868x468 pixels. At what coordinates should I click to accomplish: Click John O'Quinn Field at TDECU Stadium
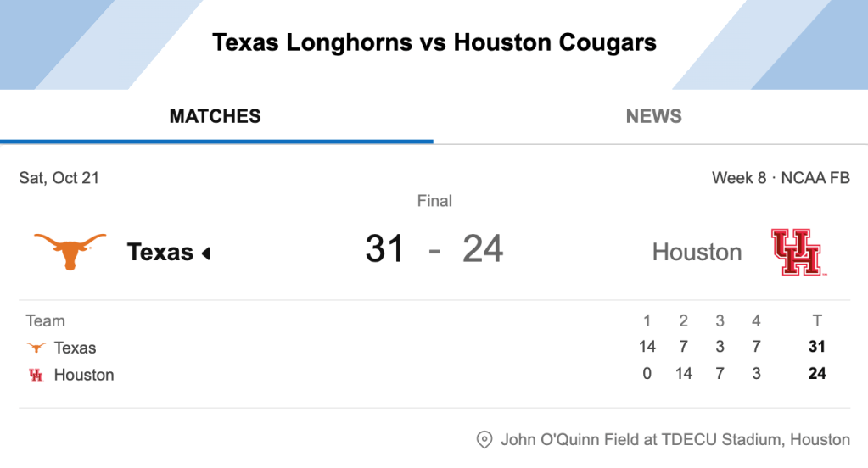point(675,439)
